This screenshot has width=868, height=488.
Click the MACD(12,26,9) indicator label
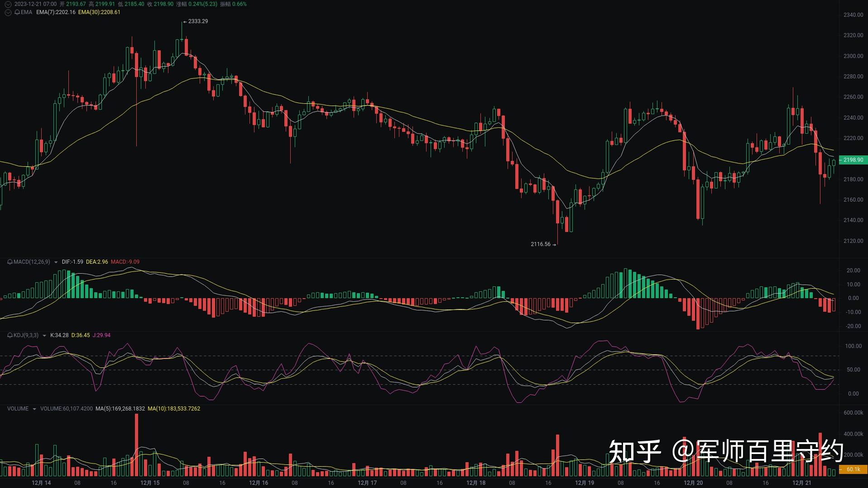32,262
